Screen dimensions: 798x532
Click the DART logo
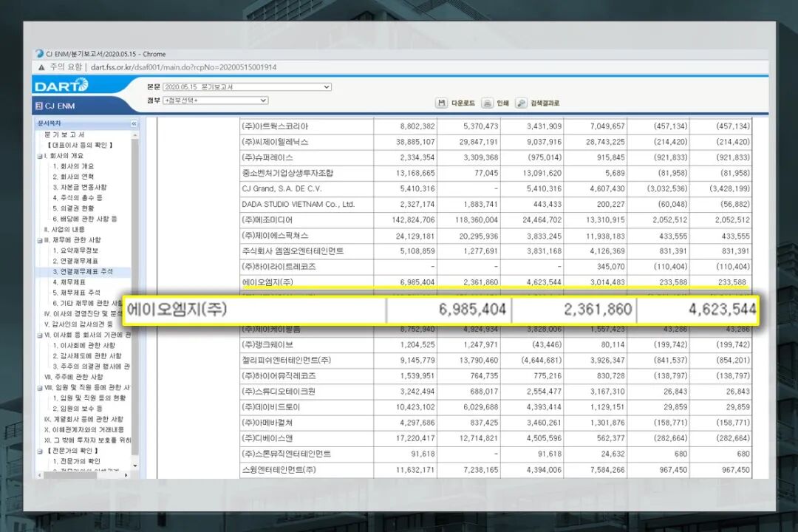(x=61, y=85)
